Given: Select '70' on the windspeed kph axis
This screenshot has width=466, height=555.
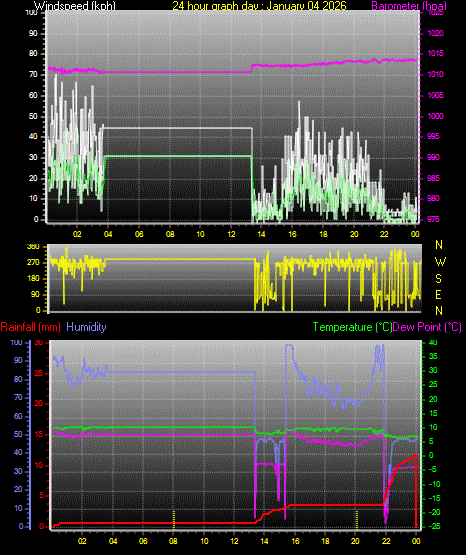Looking at the screenshot, I should tap(33, 75).
